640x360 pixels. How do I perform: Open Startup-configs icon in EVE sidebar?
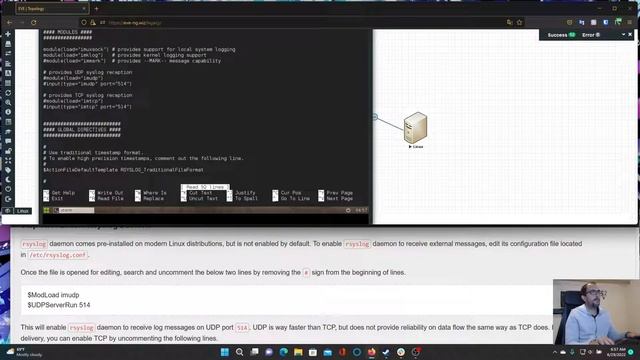coord(8,64)
